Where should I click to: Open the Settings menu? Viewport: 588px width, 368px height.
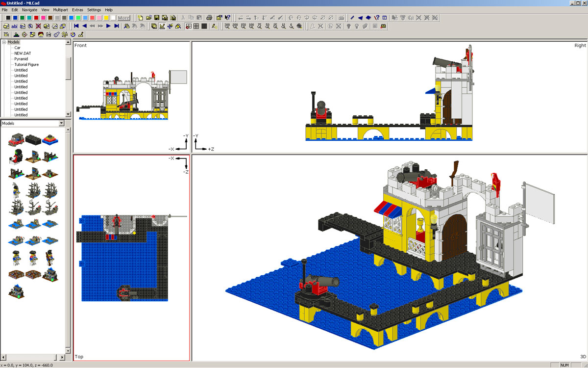(94, 10)
